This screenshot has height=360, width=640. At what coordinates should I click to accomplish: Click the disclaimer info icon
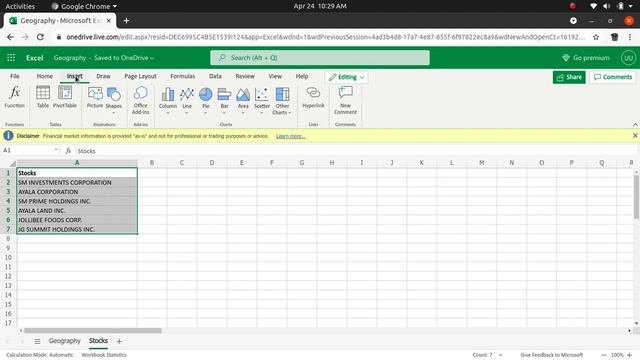(x=8, y=136)
